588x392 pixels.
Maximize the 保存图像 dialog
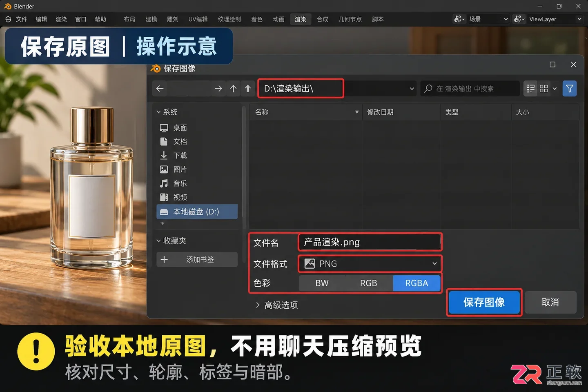coord(552,65)
